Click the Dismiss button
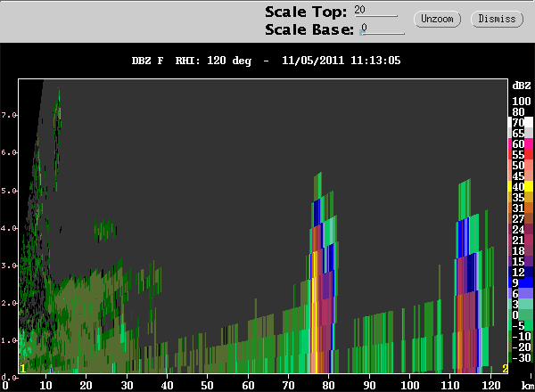535x392 pixels. [497, 19]
